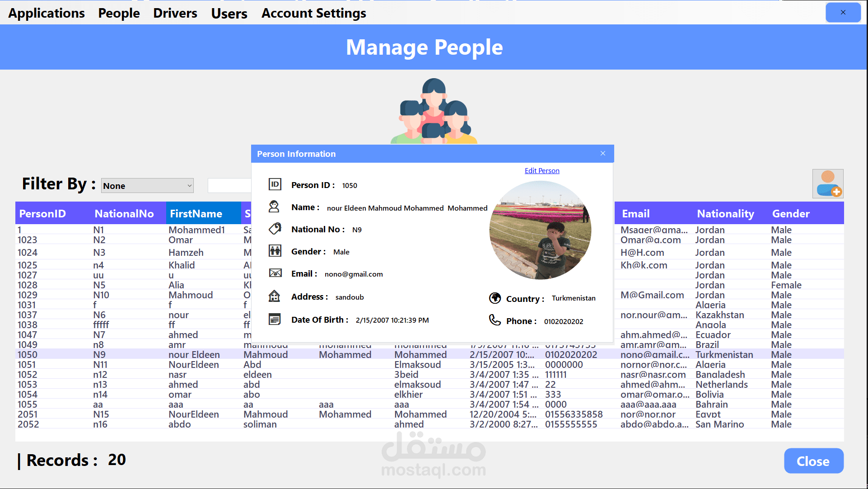Open the Account Settings menu
The width and height of the screenshot is (868, 489).
click(x=313, y=13)
